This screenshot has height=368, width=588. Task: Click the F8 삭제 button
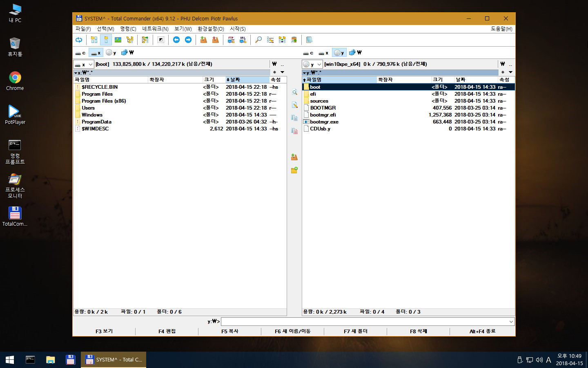419,331
